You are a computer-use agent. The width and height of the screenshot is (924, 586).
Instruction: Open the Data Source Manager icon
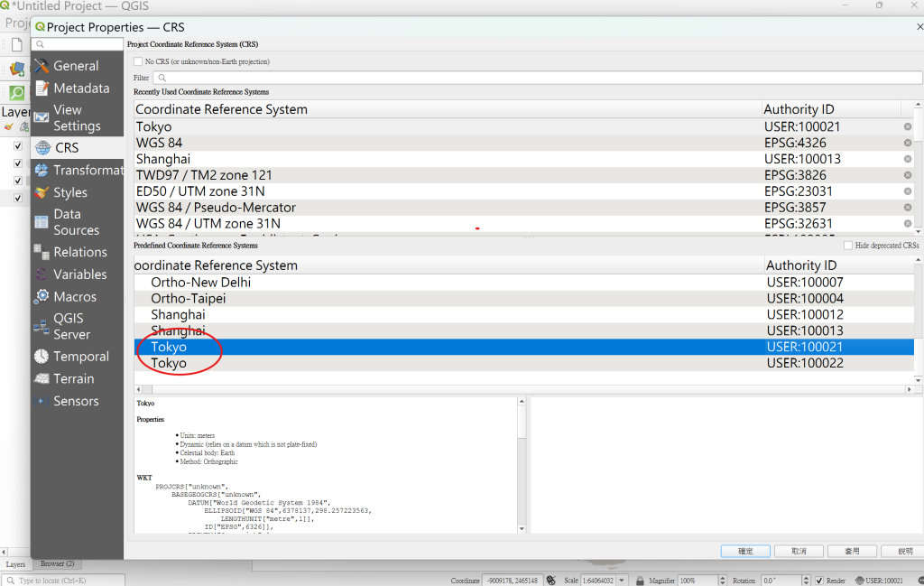pos(18,69)
